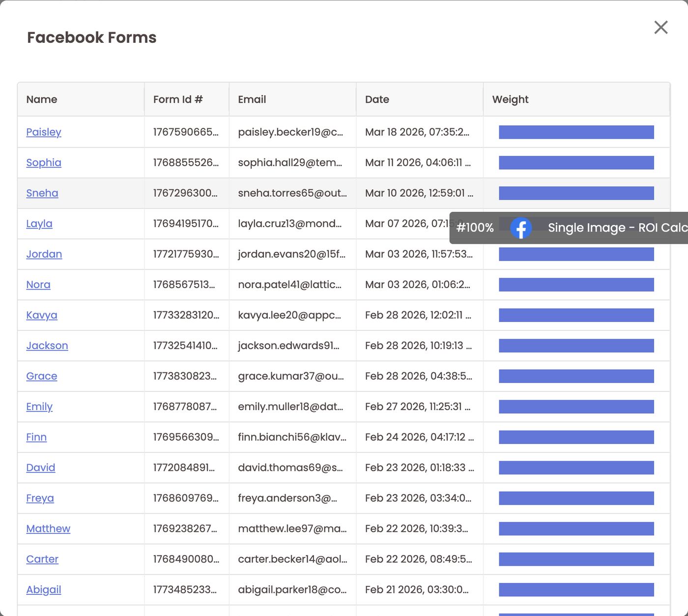Click date Mar 10 2026, 12:59:01
The image size is (688, 616).
419,193
